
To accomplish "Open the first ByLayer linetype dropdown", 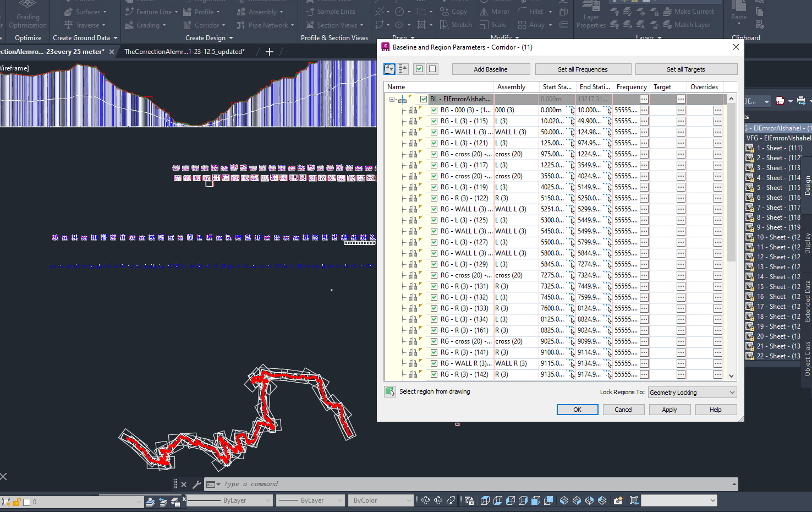I will 231,500.
